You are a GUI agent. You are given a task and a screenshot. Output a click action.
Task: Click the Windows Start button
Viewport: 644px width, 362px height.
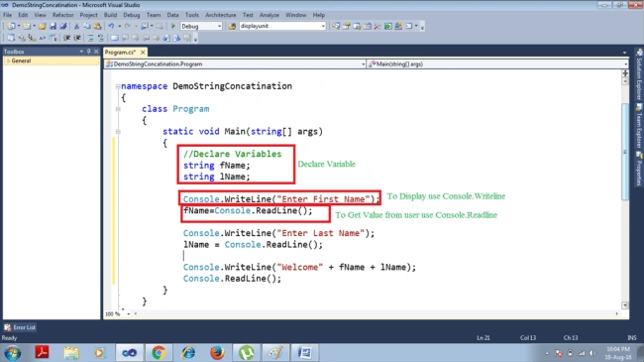(12, 353)
